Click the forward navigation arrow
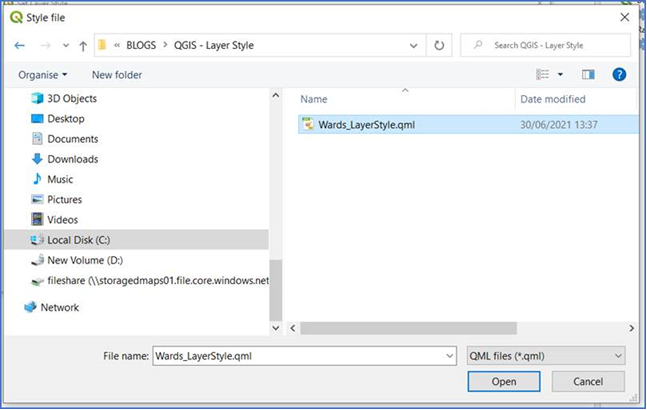This screenshot has height=410, width=647. (x=45, y=45)
